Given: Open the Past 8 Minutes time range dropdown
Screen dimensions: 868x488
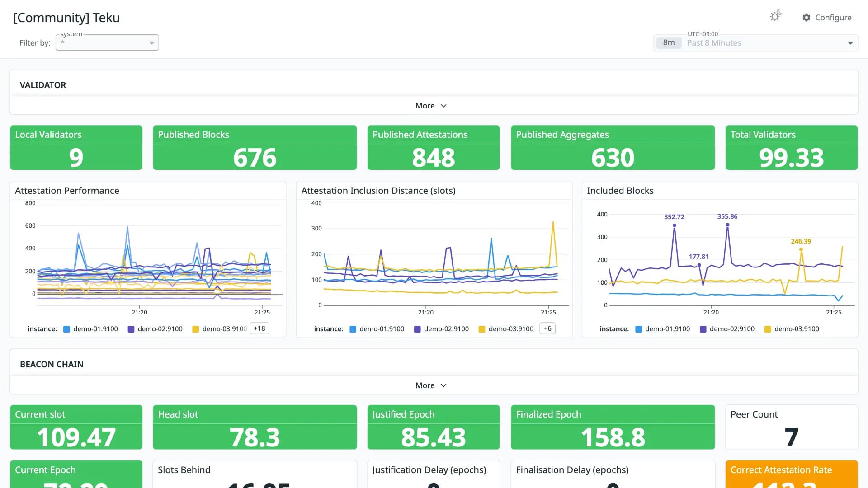Looking at the screenshot, I should [x=756, y=43].
